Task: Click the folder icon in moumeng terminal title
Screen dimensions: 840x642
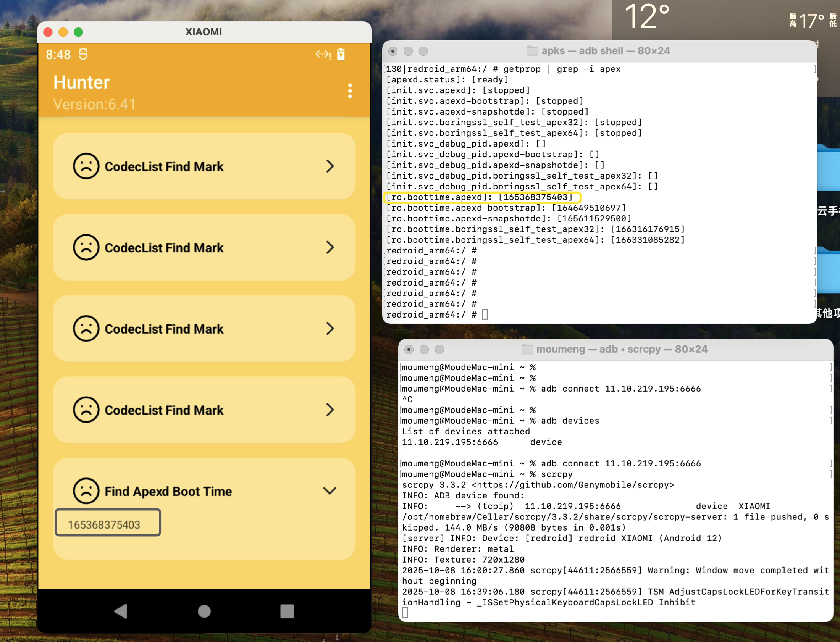Action: [x=527, y=349]
